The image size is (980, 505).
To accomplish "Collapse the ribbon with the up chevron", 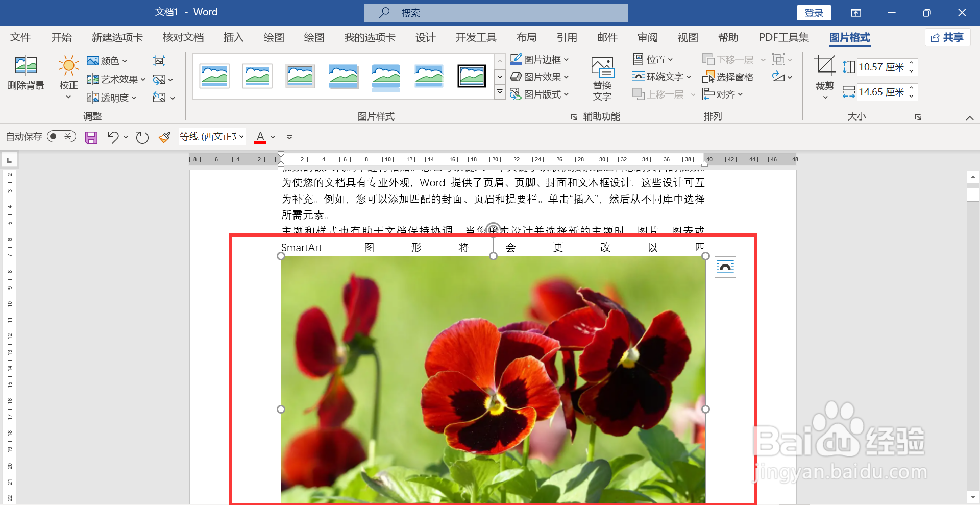I will click(x=969, y=118).
